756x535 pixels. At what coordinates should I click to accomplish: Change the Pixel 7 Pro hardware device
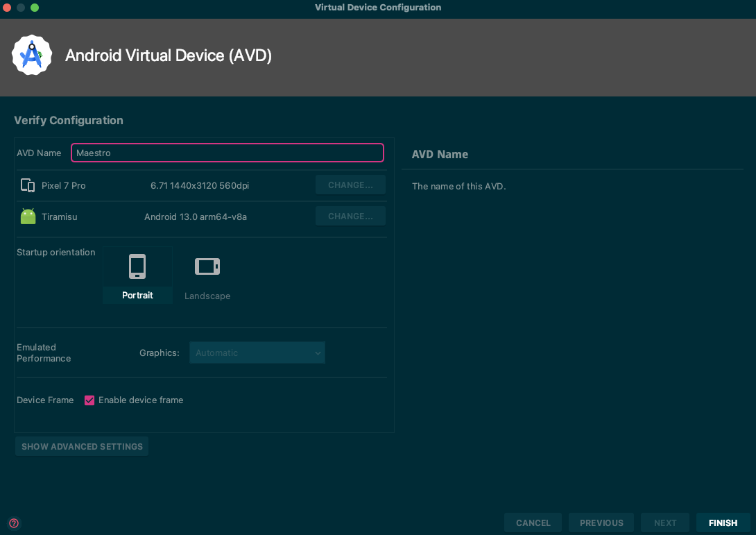350,185
